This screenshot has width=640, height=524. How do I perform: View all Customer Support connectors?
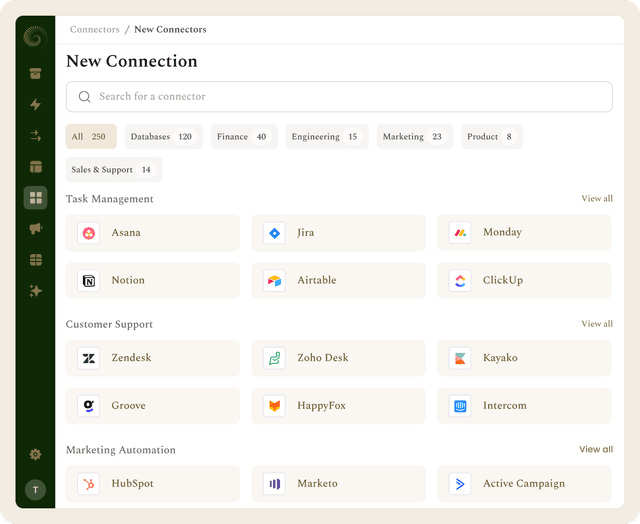point(597,324)
